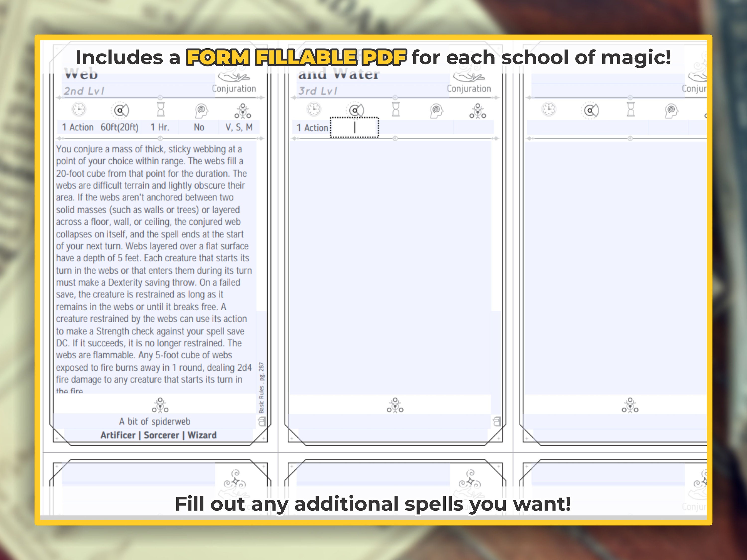Click the range target icon on the 3rd Lvl card

355,110
